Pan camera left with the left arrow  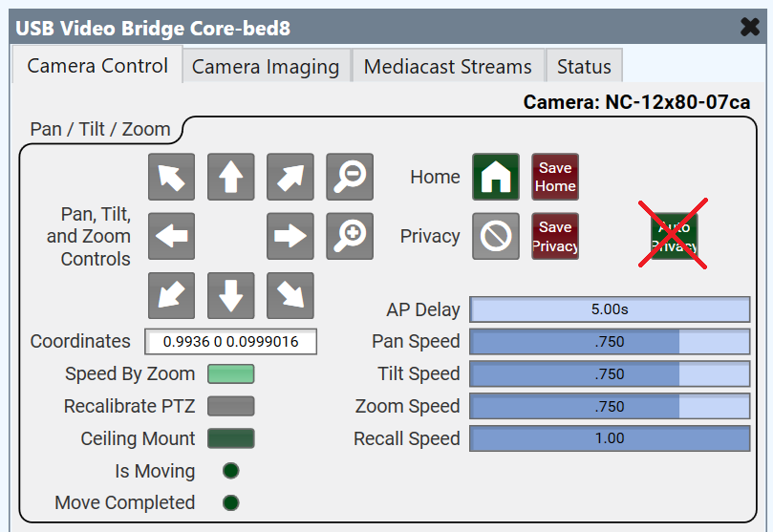pyautogui.click(x=172, y=236)
